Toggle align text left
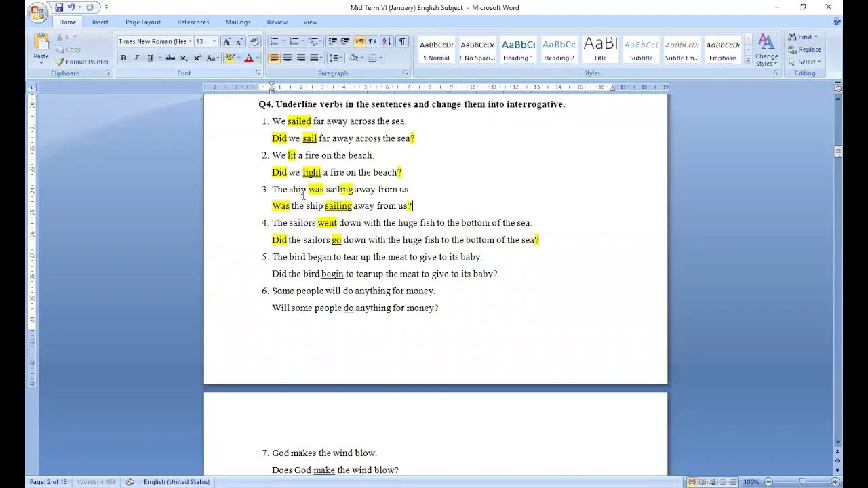The image size is (868, 488). 274,58
